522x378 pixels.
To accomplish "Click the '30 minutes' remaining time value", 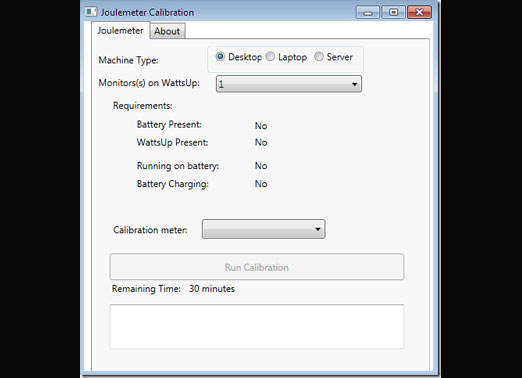I will click(212, 289).
